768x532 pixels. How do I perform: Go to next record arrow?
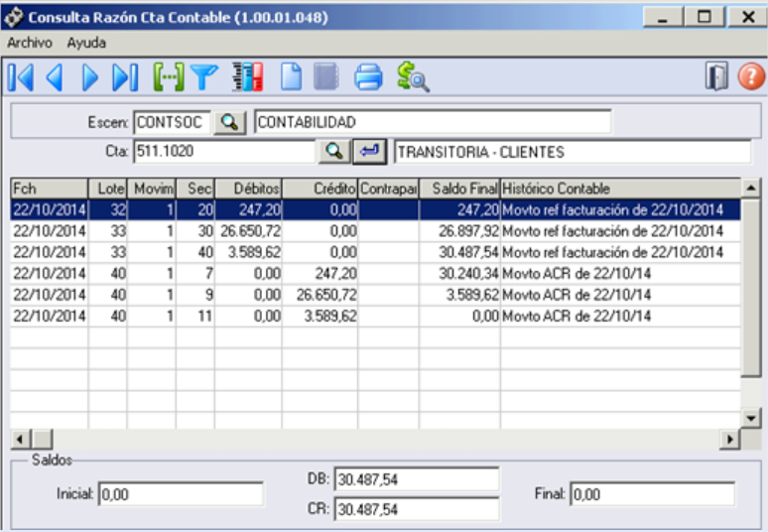(90, 77)
